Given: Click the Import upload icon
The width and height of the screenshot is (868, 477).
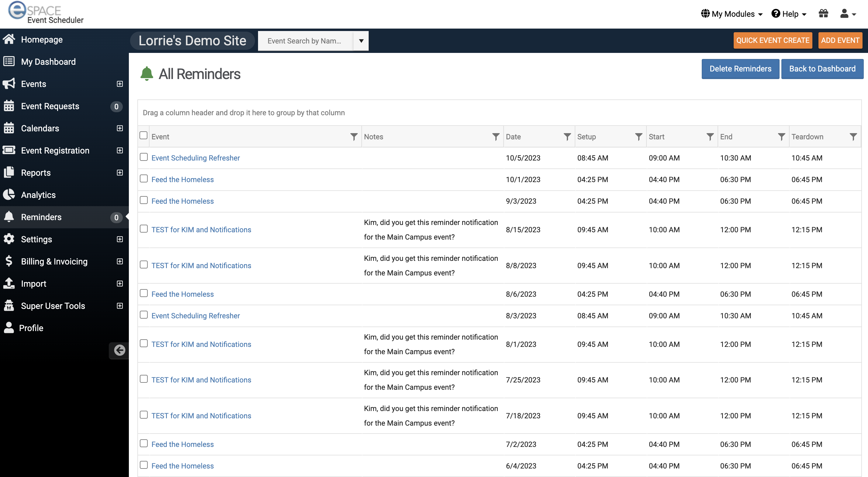Looking at the screenshot, I should [9, 284].
